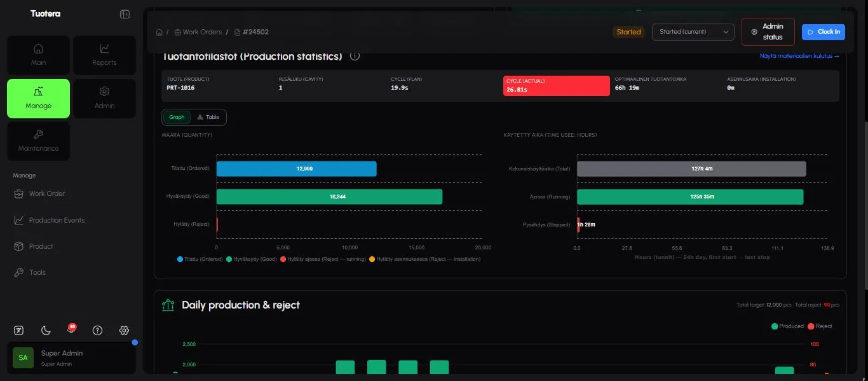Toggle the Produced legend in daily chart
Viewport: 868px width, 381px height.
pyautogui.click(x=788, y=326)
